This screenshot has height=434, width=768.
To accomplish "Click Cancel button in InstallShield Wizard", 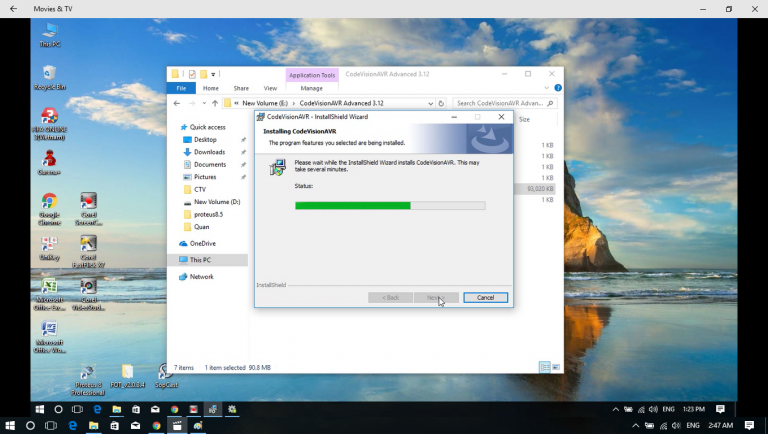I will (x=485, y=298).
